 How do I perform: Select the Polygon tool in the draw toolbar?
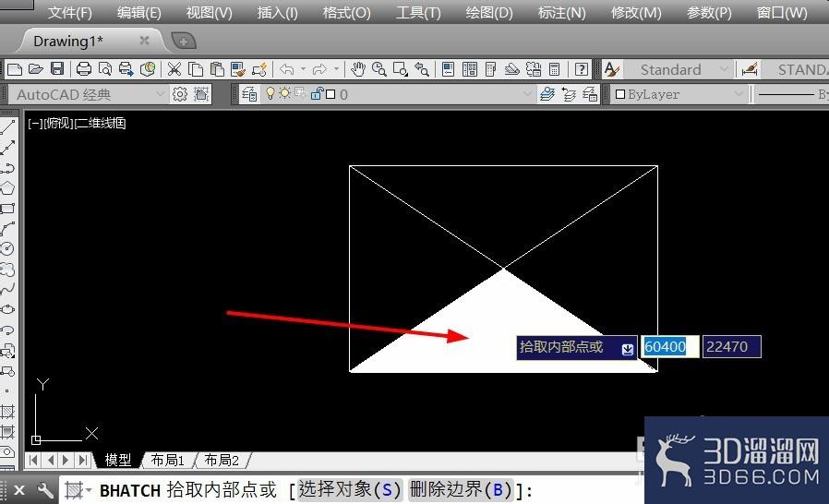click(x=7, y=188)
